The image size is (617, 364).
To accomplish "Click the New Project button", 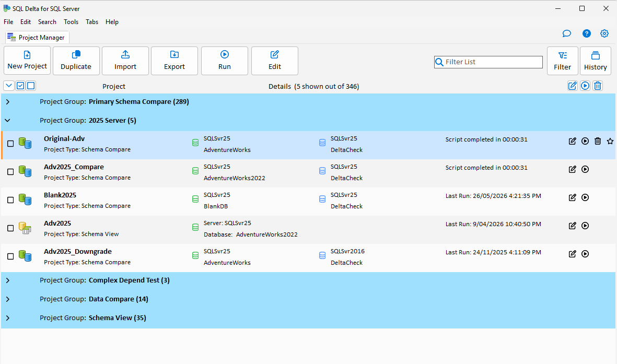I will pyautogui.click(x=27, y=61).
